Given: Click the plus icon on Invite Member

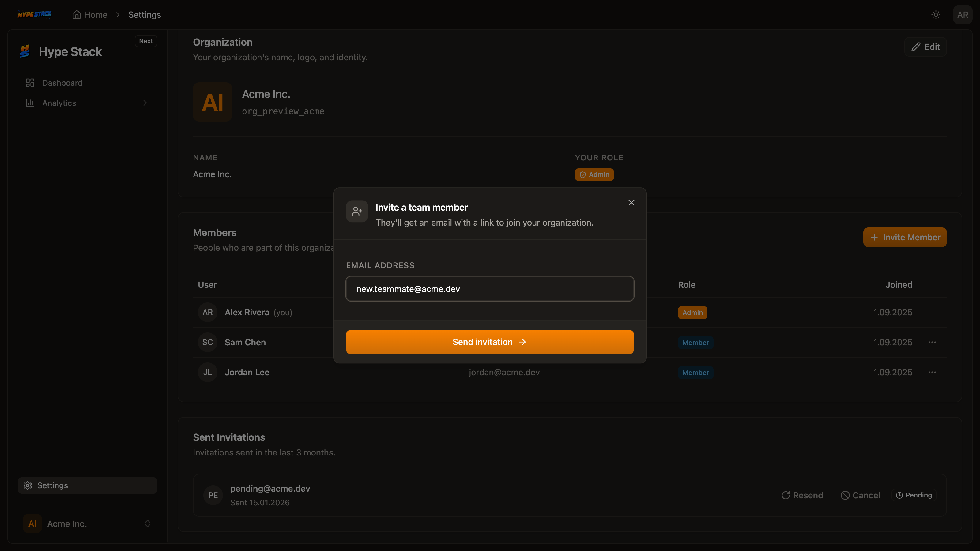Looking at the screenshot, I should point(874,237).
